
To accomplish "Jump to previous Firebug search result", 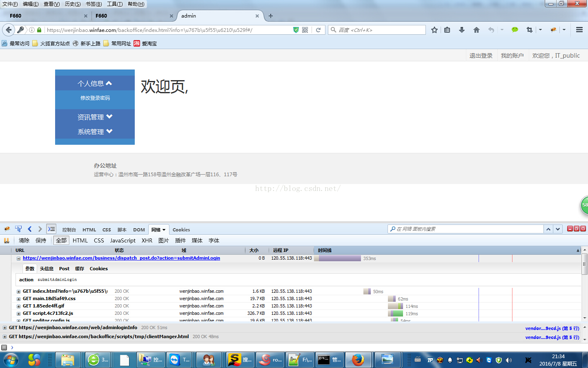I will click(x=548, y=229).
